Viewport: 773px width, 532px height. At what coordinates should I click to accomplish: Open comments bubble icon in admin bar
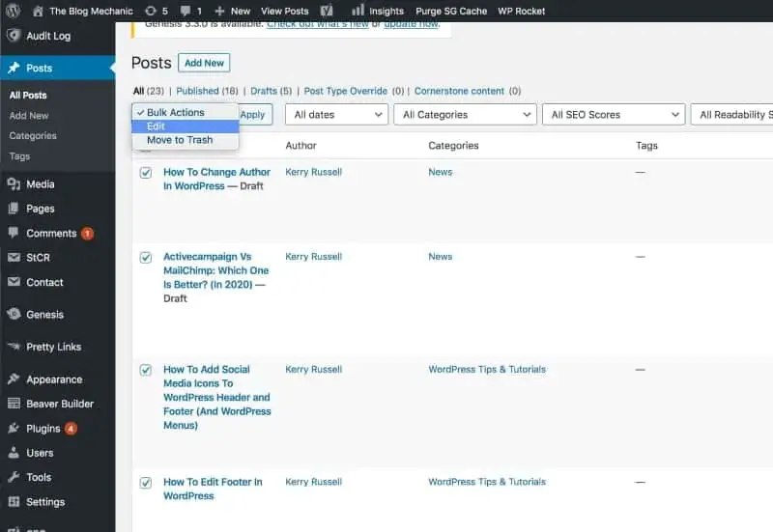[185, 11]
